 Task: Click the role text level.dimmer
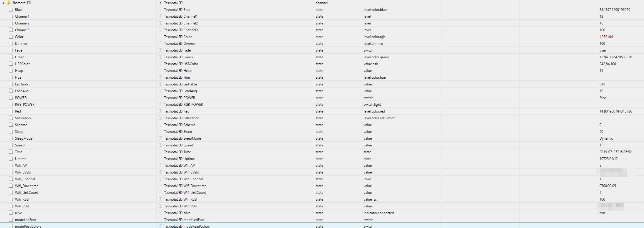pyautogui.click(x=374, y=43)
